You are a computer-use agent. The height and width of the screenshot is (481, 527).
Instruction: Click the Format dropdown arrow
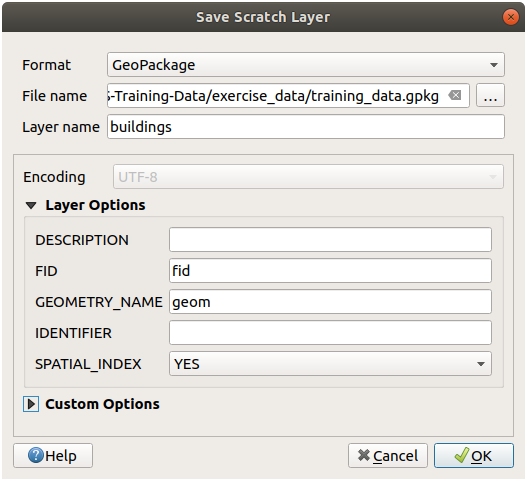pyautogui.click(x=493, y=65)
